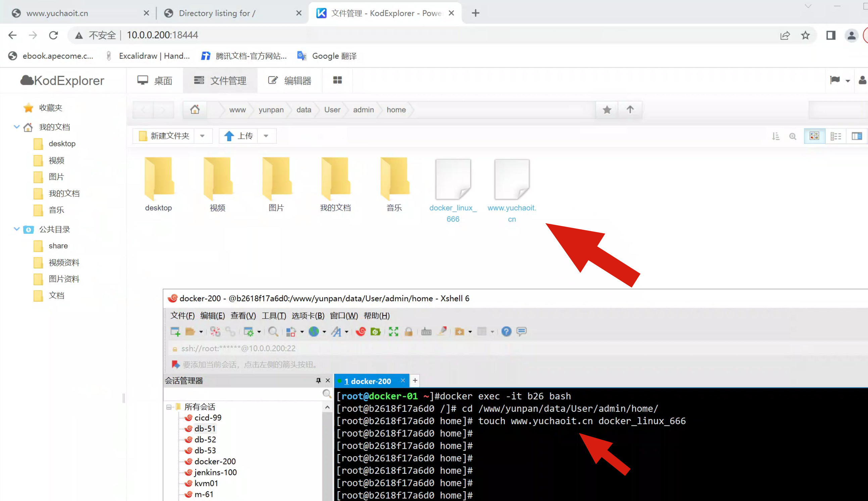Switch to icon grid view mode
Screen dimensions: 868x501
[x=814, y=136]
